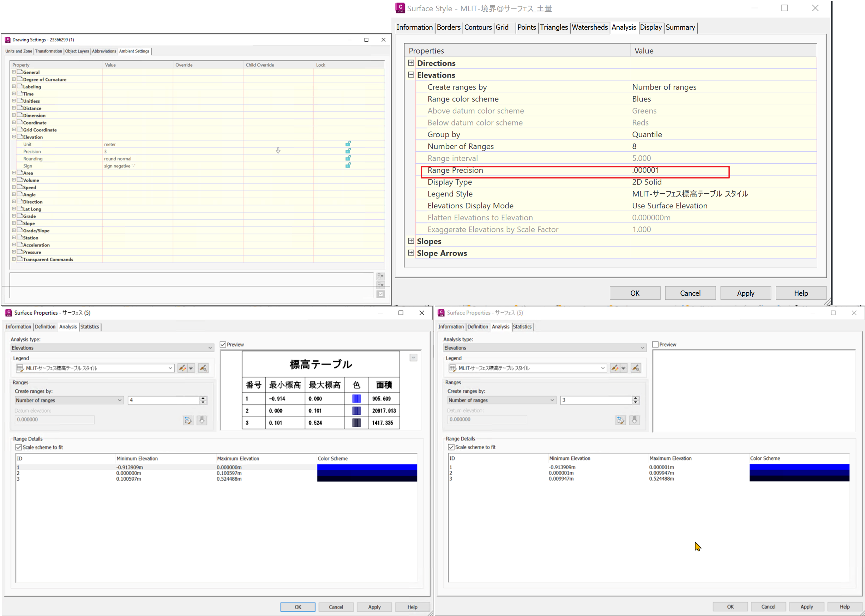Click the lock icon for Elevation Unit
Screen dimensions: 865x616
click(348, 144)
